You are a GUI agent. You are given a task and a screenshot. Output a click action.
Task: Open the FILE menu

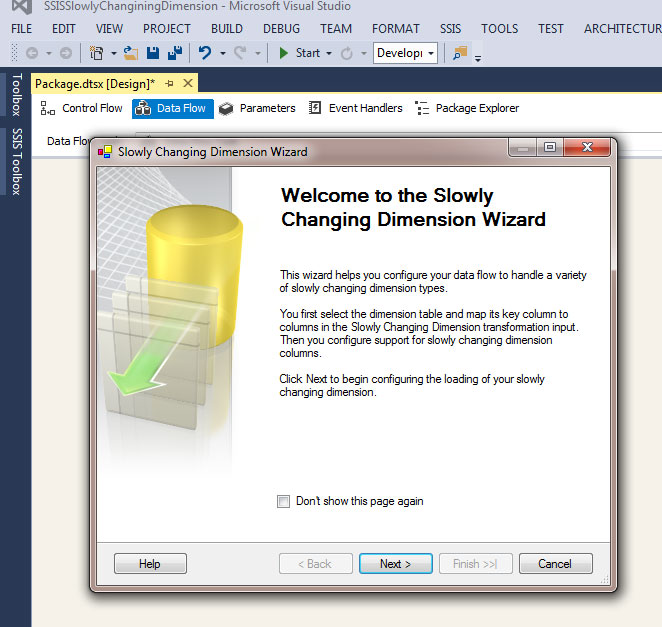tap(22, 29)
